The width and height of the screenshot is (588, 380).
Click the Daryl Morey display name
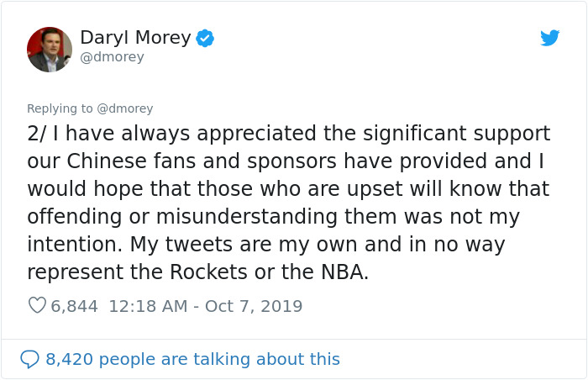135,38
